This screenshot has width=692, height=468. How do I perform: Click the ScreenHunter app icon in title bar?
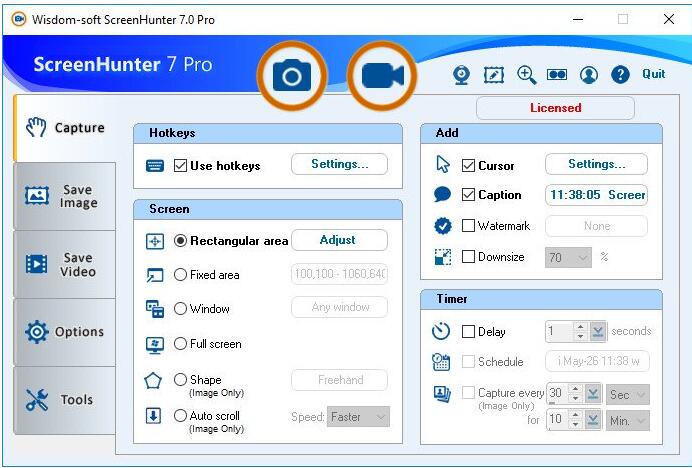click(x=19, y=19)
